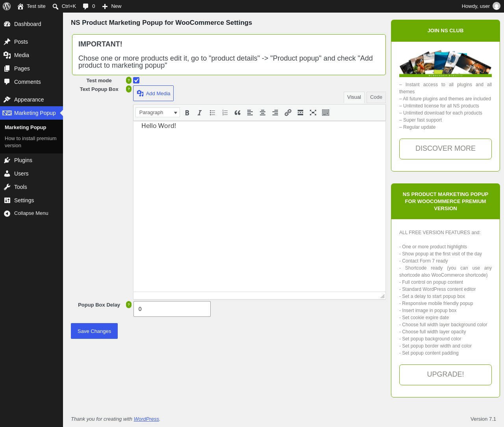Align text center
Viewport: 504px width, 427px height.
pyautogui.click(x=263, y=113)
